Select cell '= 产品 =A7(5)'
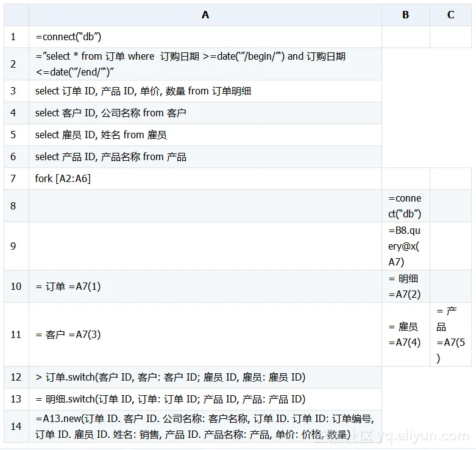 click(451, 334)
